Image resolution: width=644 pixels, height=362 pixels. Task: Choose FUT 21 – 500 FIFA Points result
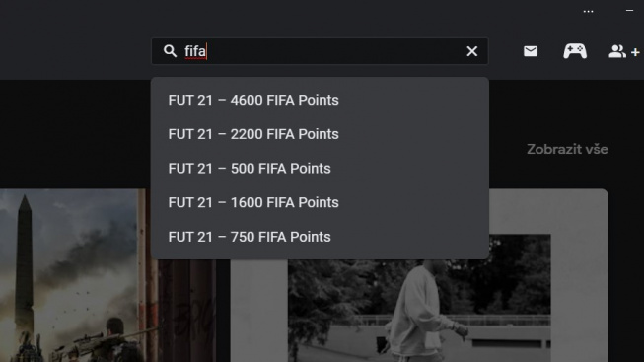tap(320, 168)
